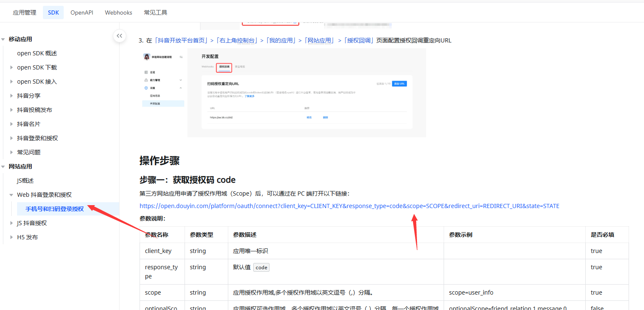644x310 pixels.
Task: Click client_key cell in table
Action: click(162, 251)
